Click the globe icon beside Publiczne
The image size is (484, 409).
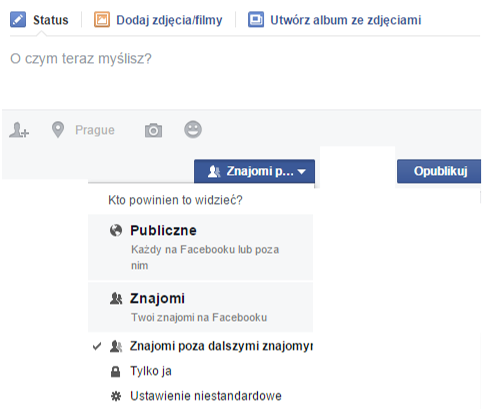coord(116,230)
